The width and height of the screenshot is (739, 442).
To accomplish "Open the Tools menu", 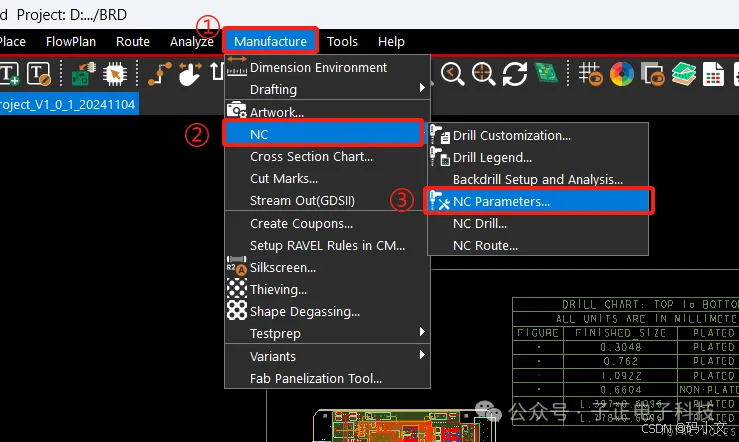I will coord(342,41).
